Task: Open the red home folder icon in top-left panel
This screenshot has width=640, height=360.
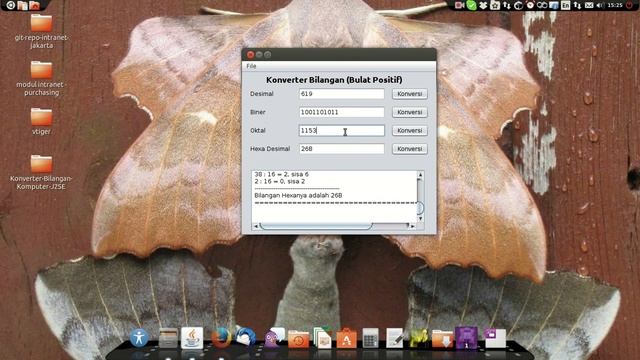Action: tap(35, 5)
